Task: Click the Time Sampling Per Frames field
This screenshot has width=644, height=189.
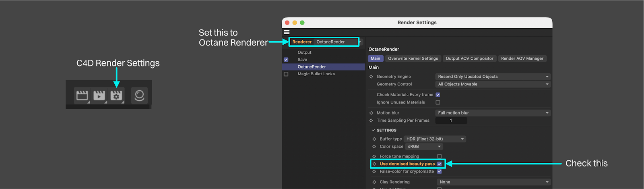Action: pyautogui.click(x=451, y=120)
